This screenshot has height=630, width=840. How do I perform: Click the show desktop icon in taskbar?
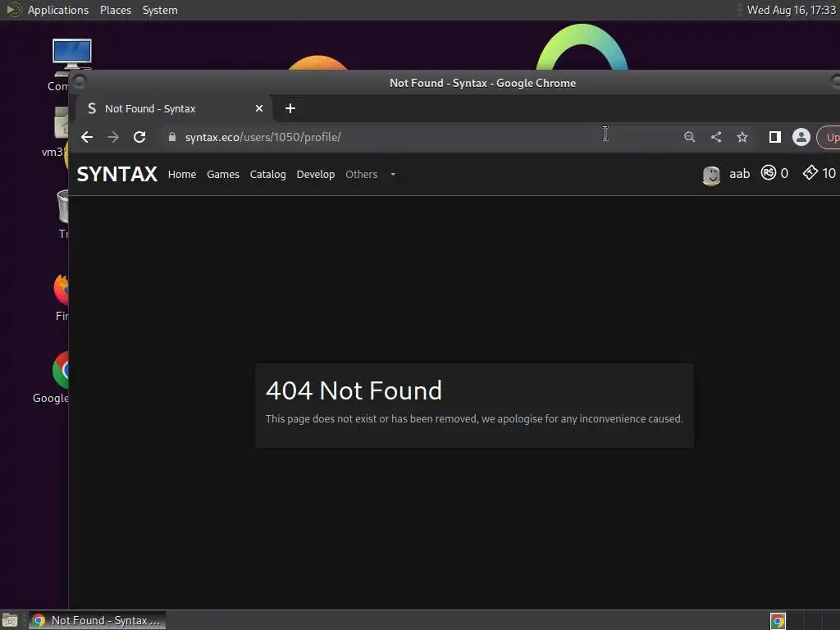coord(10,620)
